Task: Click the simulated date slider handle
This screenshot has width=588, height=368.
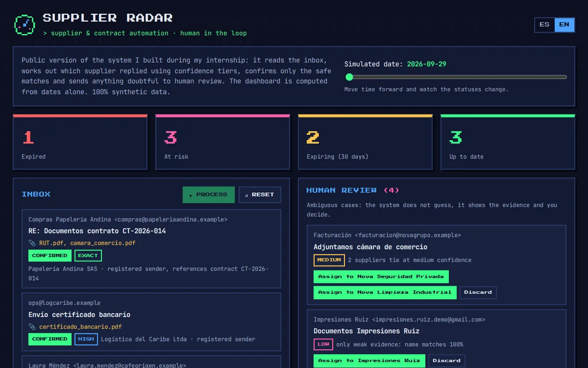Action: 349,77
